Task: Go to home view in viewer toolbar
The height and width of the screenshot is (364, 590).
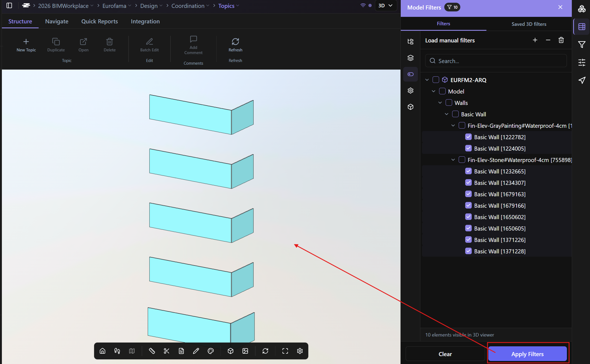Action: point(103,351)
